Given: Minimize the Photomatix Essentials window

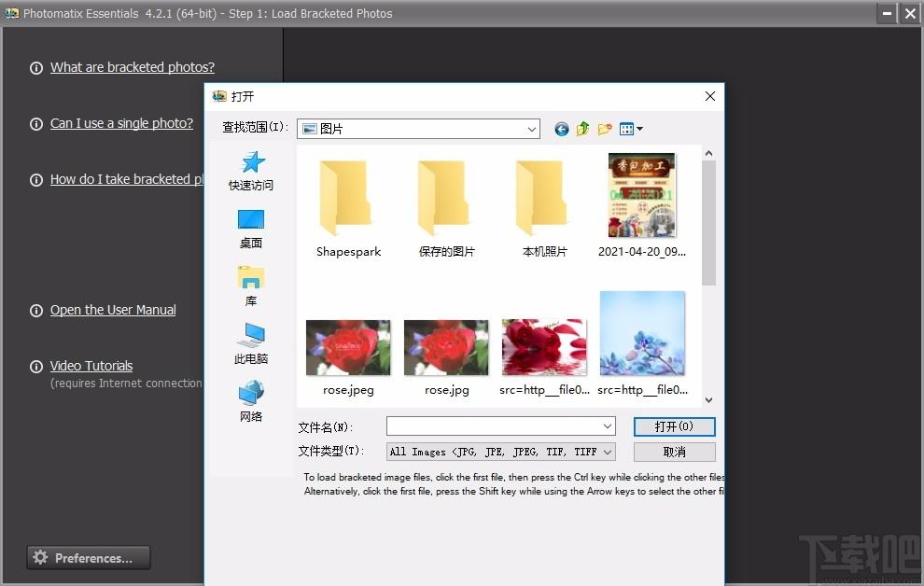Looking at the screenshot, I should click(x=887, y=13).
